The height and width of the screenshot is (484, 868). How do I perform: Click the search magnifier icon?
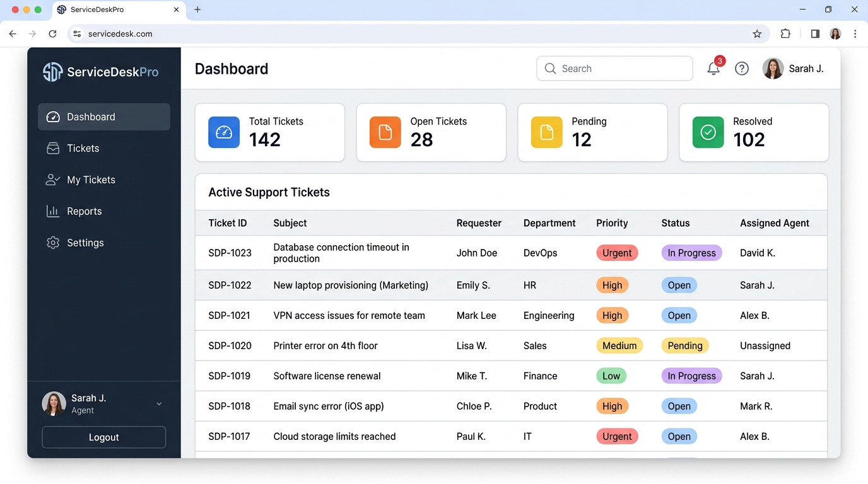point(550,69)
